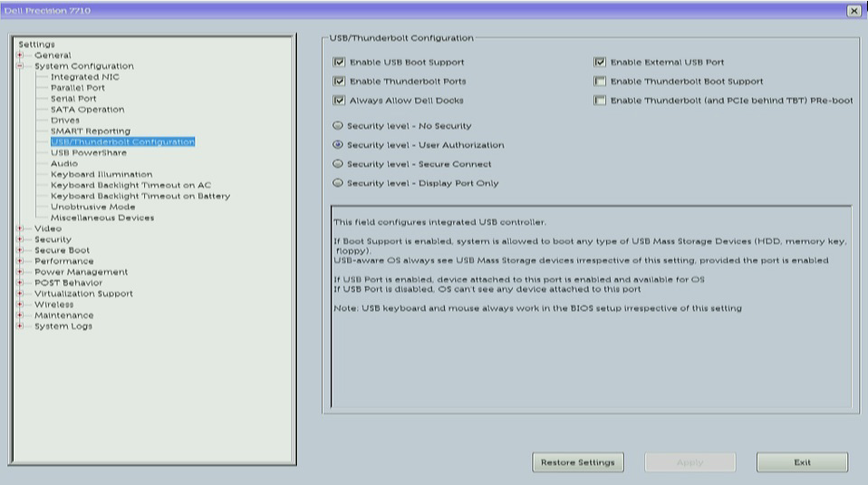Click the Apply button
This screenshot has height=485, width=868.
690,462
